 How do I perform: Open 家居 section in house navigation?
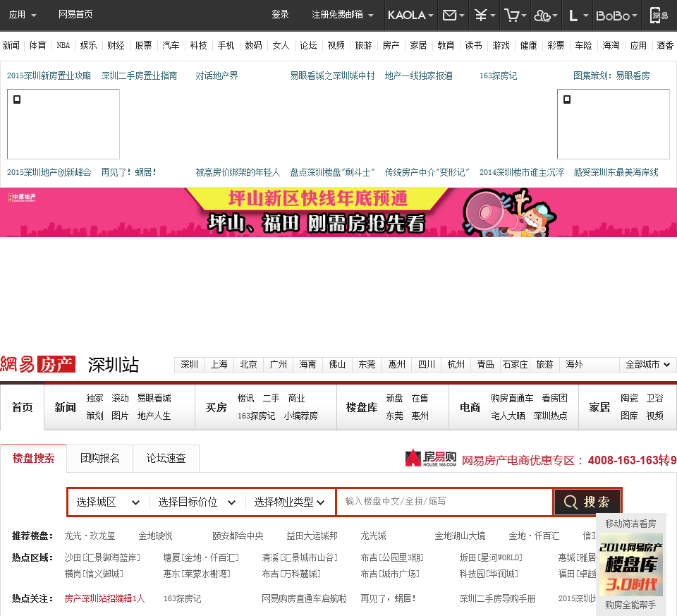click(x=599, y=407)
